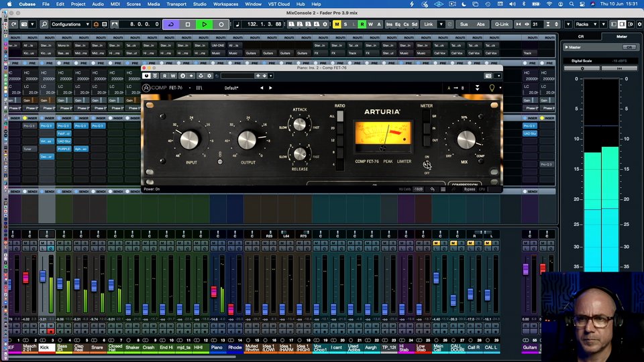Click the MixConsole snapshot camera icon
This screenshot has width=644, height=362.
24,24
